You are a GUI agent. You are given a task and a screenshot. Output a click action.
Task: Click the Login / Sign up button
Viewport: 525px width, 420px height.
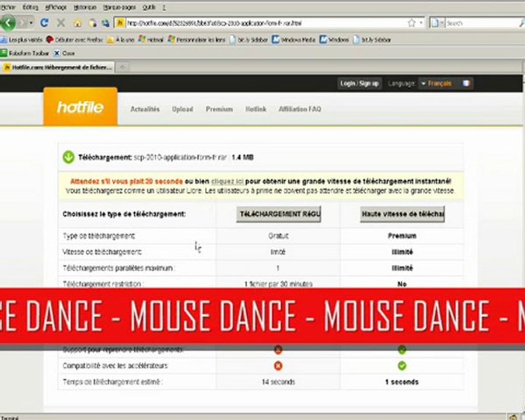point(359,83)
